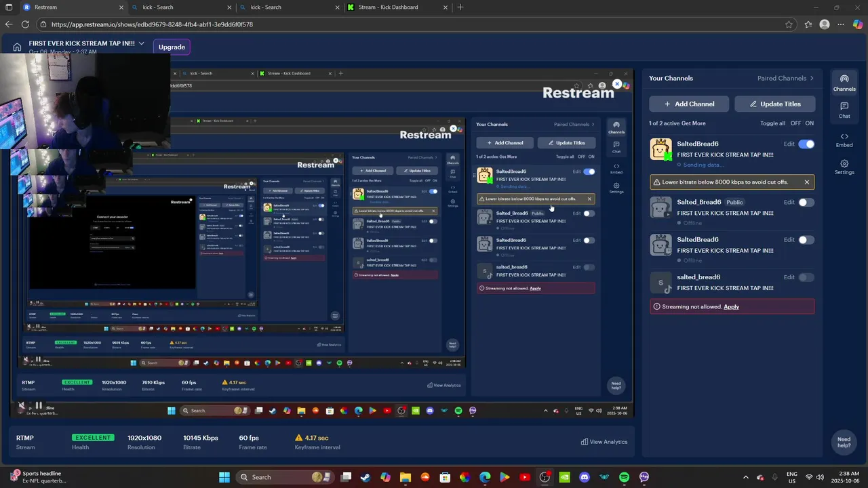Open File Explorer from the taskbar
Screen dimensions: 868x488
pos(406,477)
